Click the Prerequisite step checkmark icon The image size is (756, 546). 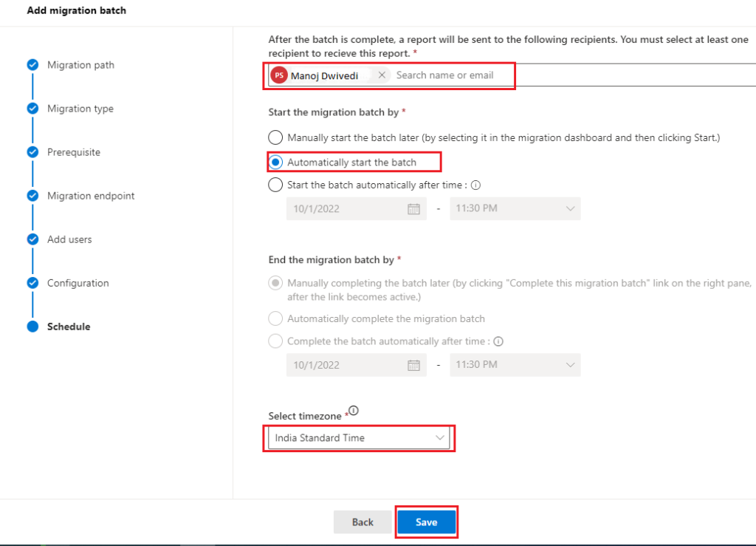[x=32, y=152]
